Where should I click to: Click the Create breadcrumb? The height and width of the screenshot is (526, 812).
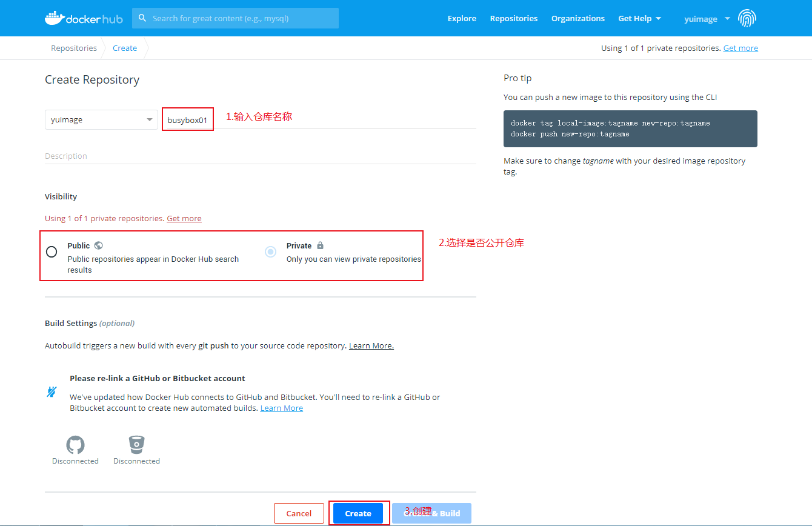click(125, 48)
